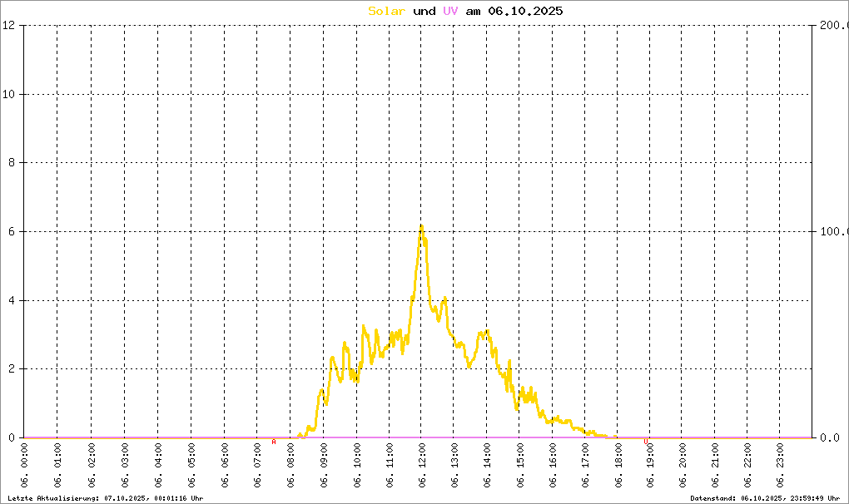This screenshot has width=849, height=504.
Task: Click time label 06. 03:00
Action: click(124, 465)
